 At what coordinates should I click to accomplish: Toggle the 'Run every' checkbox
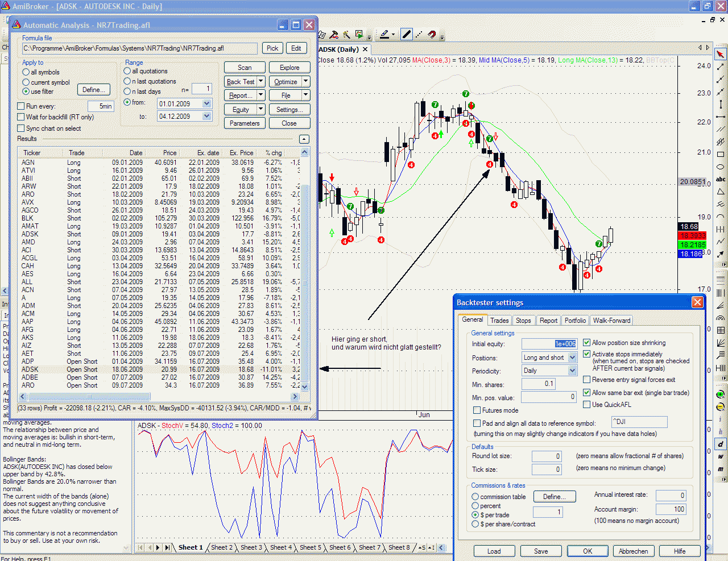(x=21, y=106)
